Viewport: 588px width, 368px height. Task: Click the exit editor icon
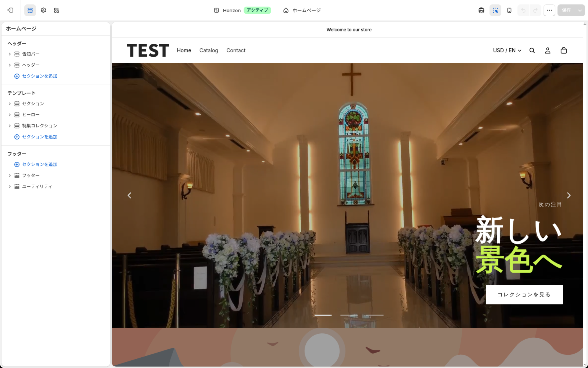10,10
